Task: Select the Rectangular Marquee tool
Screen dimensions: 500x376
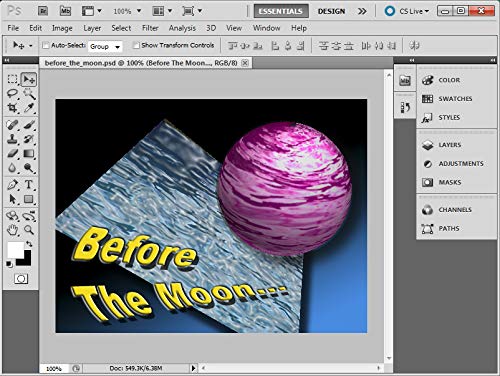Action: click(12, 79)
